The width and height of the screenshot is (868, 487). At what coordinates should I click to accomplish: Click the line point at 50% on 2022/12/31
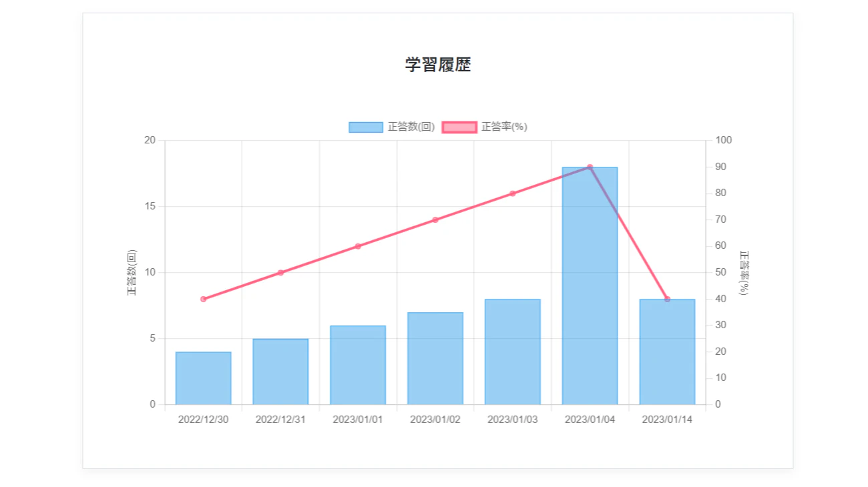[x=280, y=272]
